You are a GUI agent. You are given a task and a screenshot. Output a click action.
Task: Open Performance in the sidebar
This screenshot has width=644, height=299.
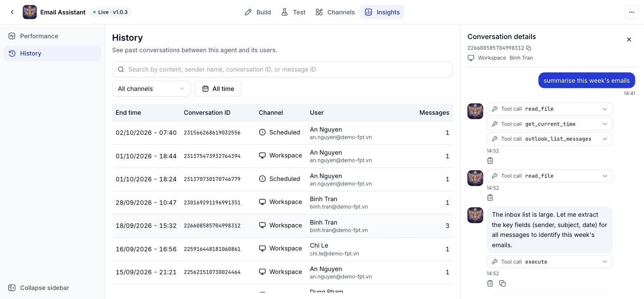52,36
